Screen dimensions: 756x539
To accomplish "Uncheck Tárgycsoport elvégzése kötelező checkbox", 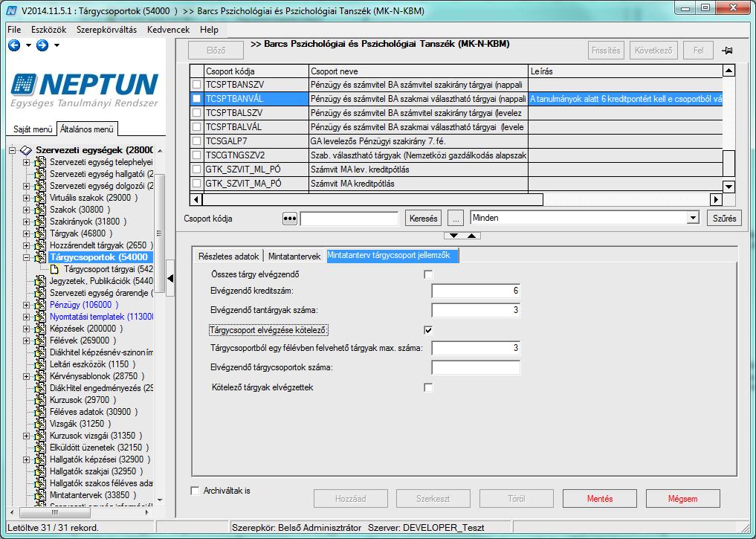I will click(x=428, y=330).
